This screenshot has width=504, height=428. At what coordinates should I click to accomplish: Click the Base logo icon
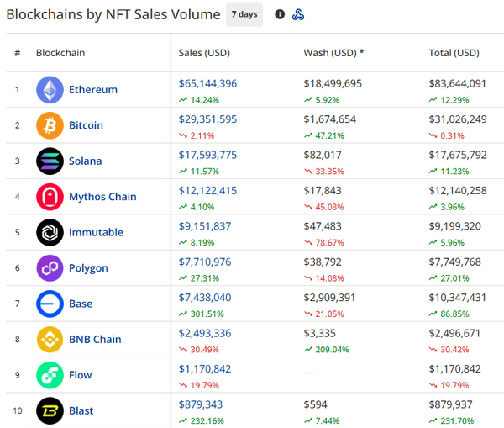click(x=50, y=304)
